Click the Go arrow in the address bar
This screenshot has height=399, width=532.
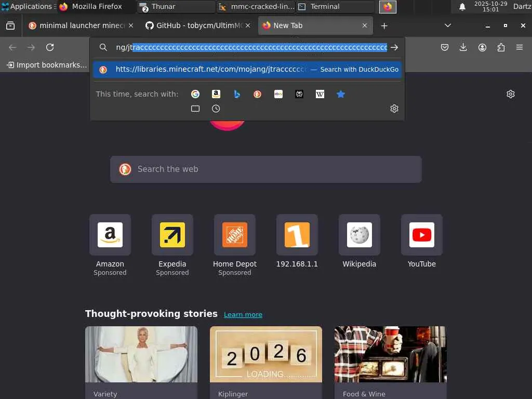[x=394, y=47]
